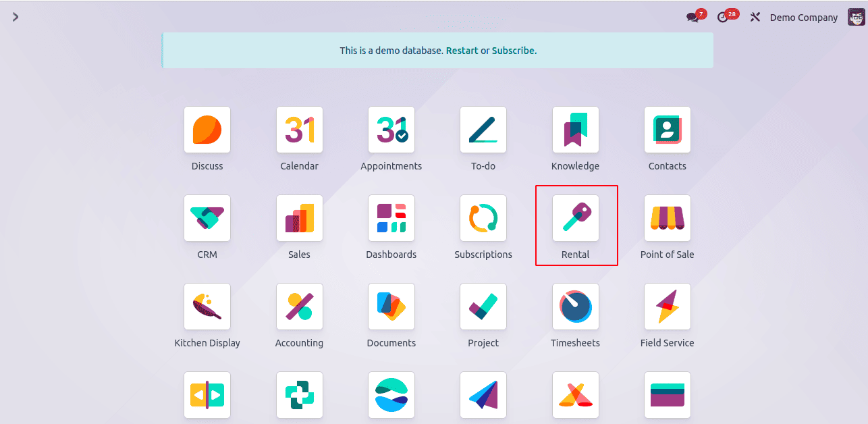Open the Knowledge app icon
Image resolution: width=868 pixels, height=424 pixels.
[x=575, y=130]
